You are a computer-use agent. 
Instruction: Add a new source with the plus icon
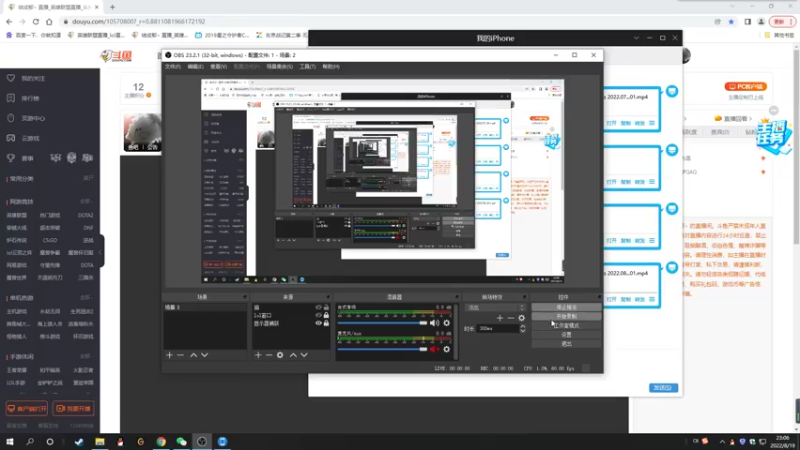[258, 355]
